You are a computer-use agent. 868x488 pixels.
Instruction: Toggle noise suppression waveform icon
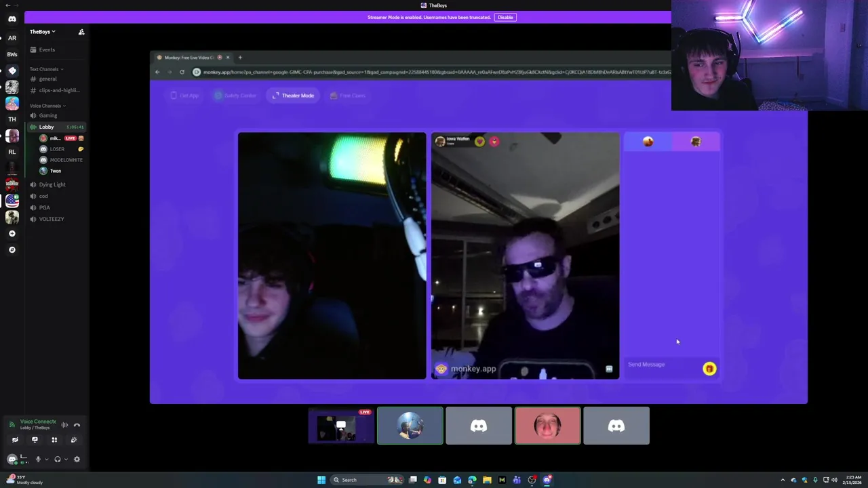pyautogui.click(x=64, y=425)
